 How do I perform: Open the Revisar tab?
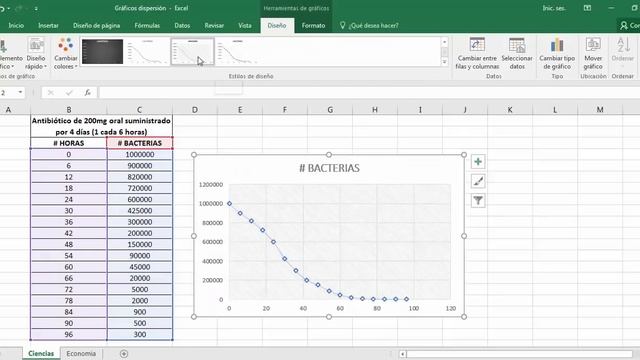coord(214,25)
